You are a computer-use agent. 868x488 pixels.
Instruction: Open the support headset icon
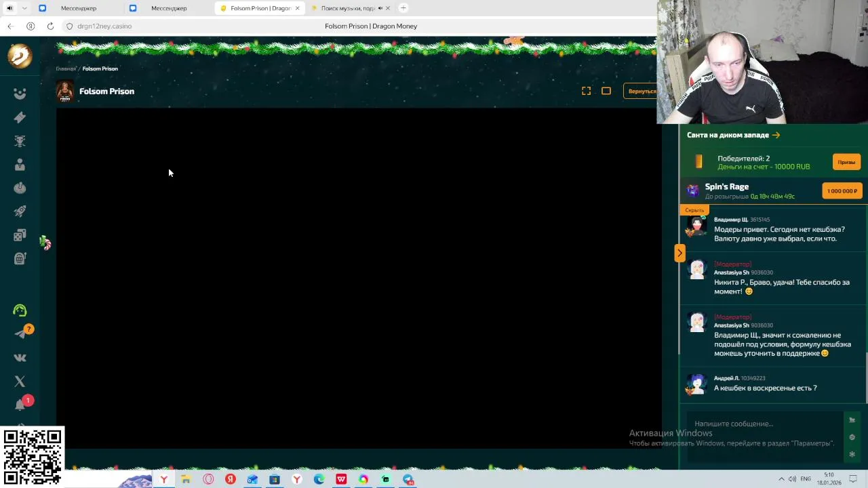20,310
